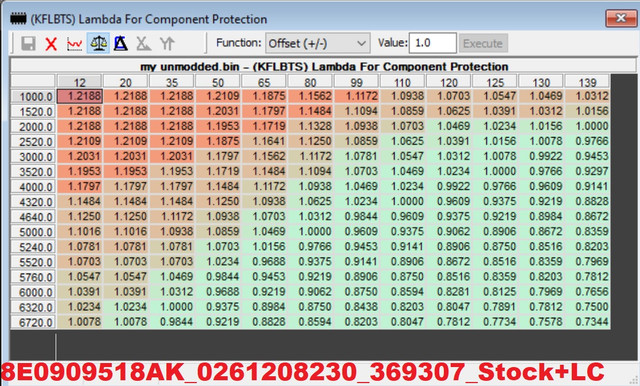
Task: Click the Y axis edit icon
Action: pyautogui.click(x=167, y=43)
